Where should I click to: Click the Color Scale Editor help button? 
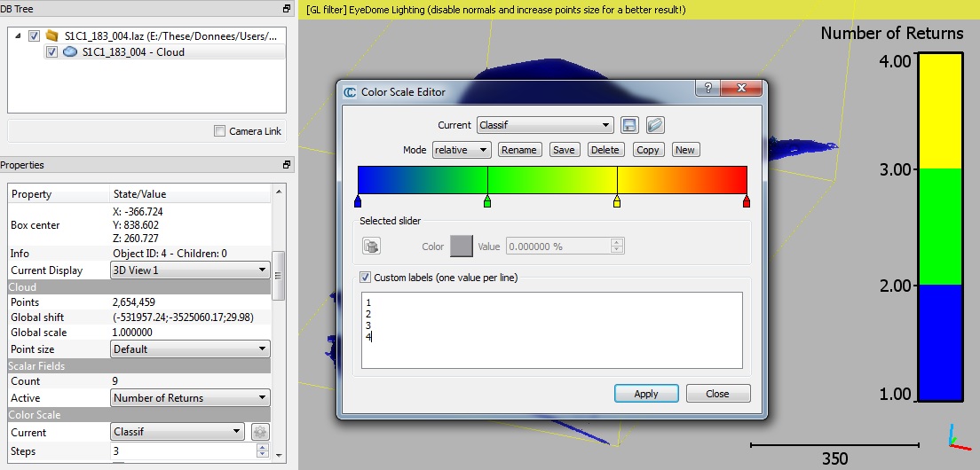pyautogui.click(x=707, y=88)
